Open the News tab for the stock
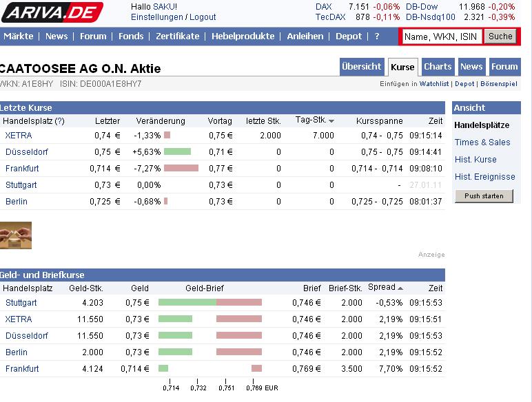The width and height of the screenshot is (532, 402). click(471, 67)
